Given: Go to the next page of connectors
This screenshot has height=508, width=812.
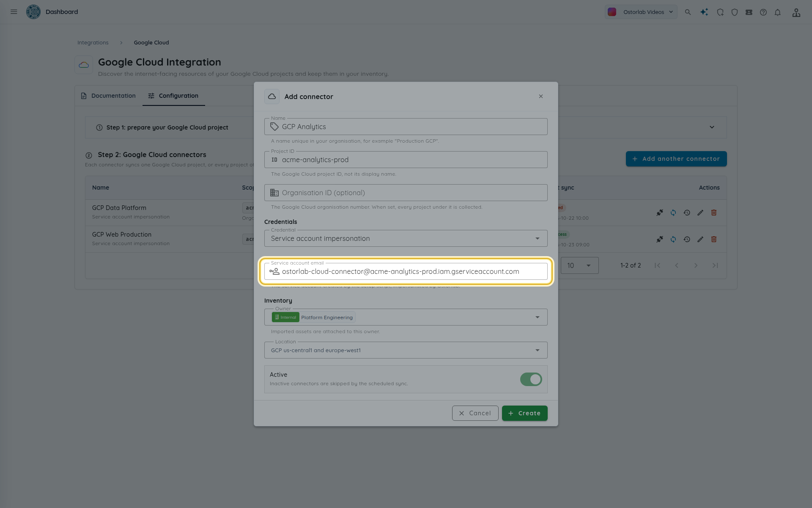Looking at the screenshot, I should point(696,265).
